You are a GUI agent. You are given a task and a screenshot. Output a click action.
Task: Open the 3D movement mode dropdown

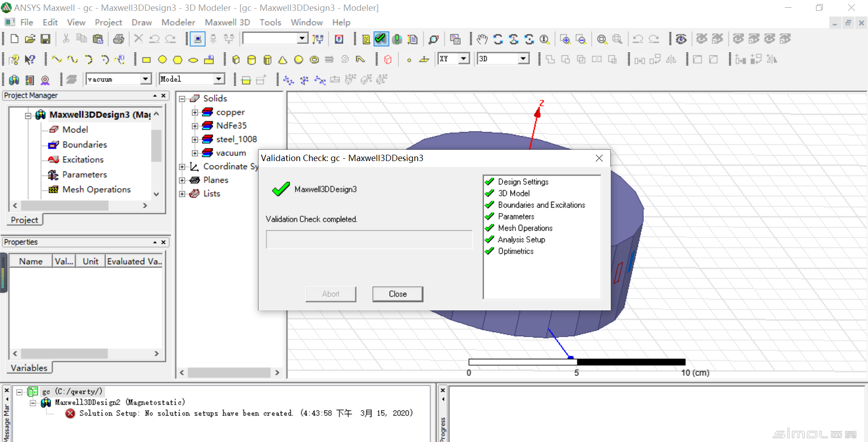tap(524, 59)
